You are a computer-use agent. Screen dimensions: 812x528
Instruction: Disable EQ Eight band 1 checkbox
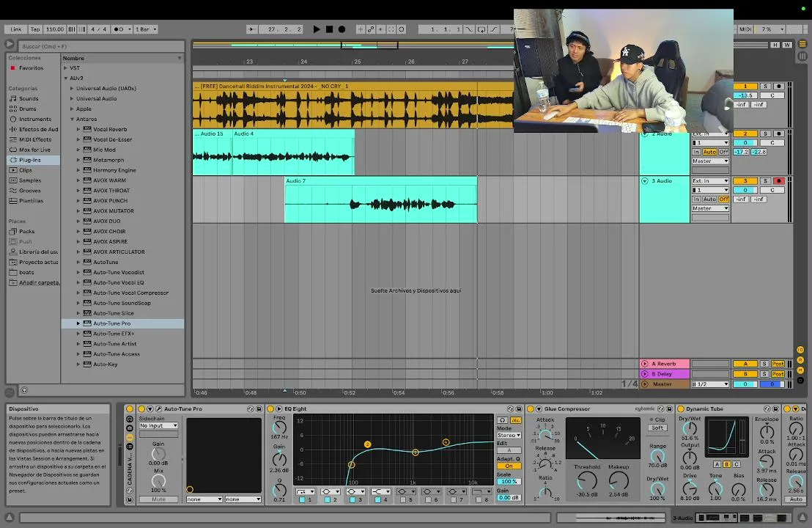[x=302, y=500]
